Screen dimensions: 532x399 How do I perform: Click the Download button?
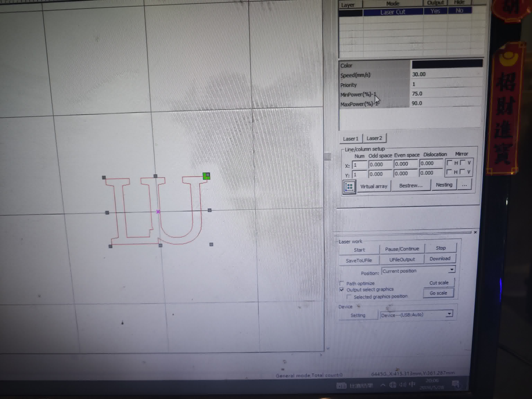[x=440, y=259]
